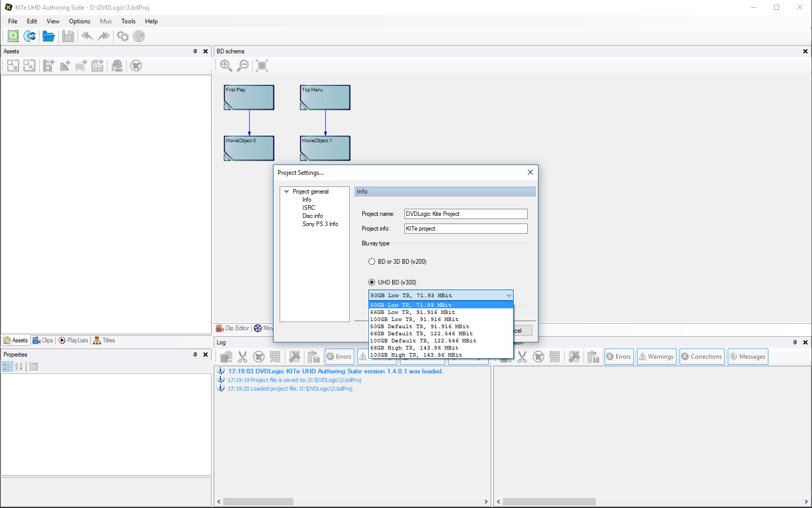Collapse the Project general tree node
Screen dimensions: 812x508
[x=287, y=192]
